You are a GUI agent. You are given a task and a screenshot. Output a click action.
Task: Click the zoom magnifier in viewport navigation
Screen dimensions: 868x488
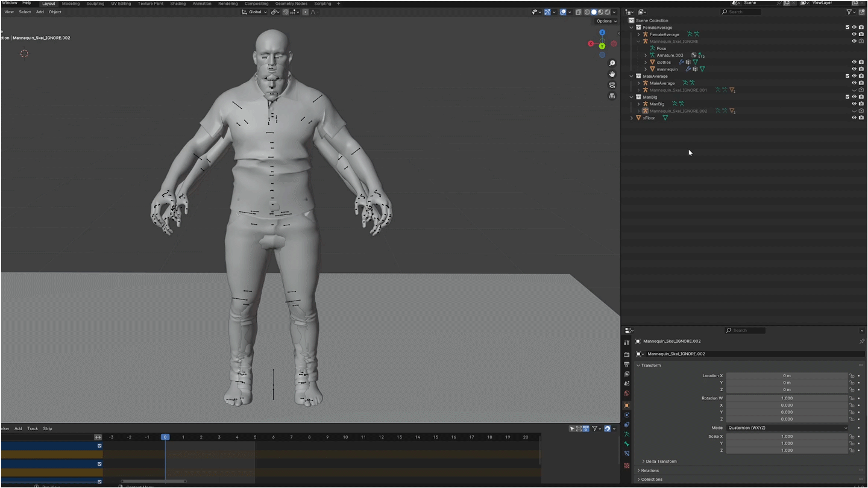point(612,63)
